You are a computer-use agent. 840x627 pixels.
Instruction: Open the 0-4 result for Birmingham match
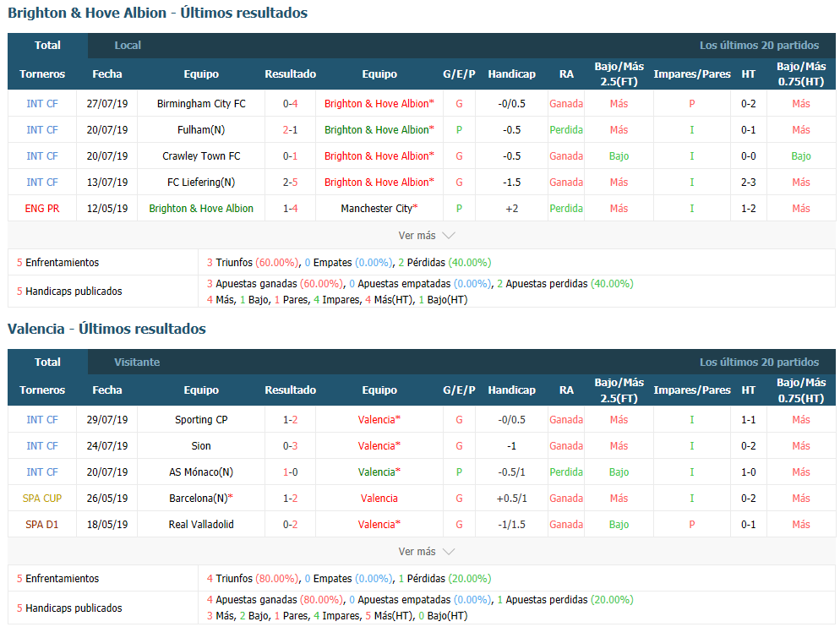290,103
